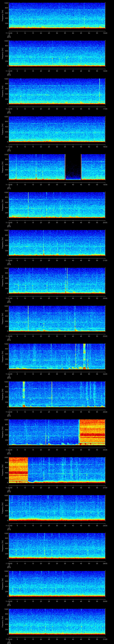
Task: Click the 11:17:00 time axis label
Action: pyautogui.click(x=9, y=147)
